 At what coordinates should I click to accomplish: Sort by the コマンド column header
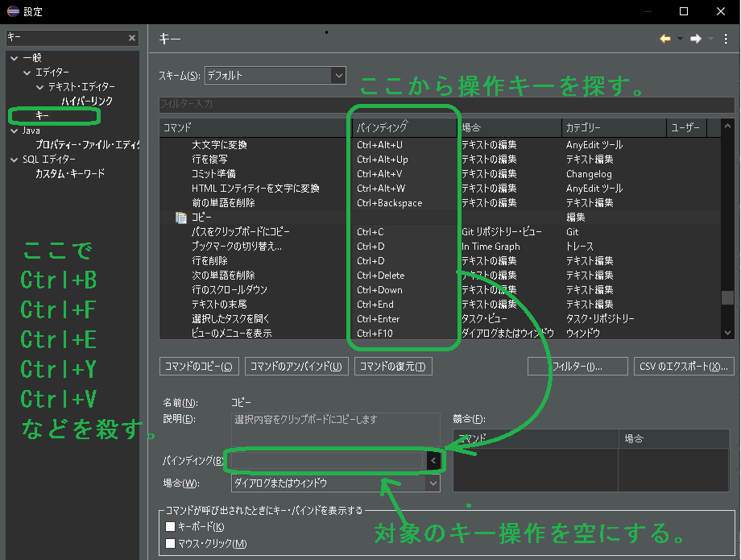tap(255, 127)
